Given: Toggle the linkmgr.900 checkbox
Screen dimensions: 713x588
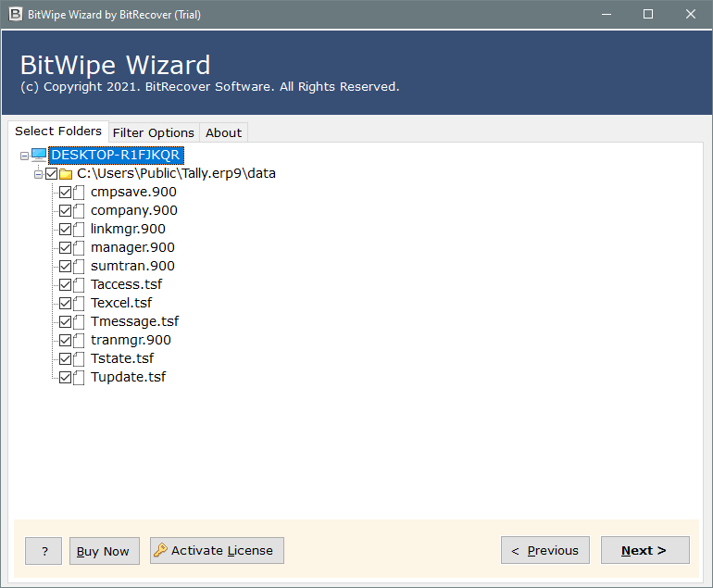Looking at the screenshot, I should 65,230.
